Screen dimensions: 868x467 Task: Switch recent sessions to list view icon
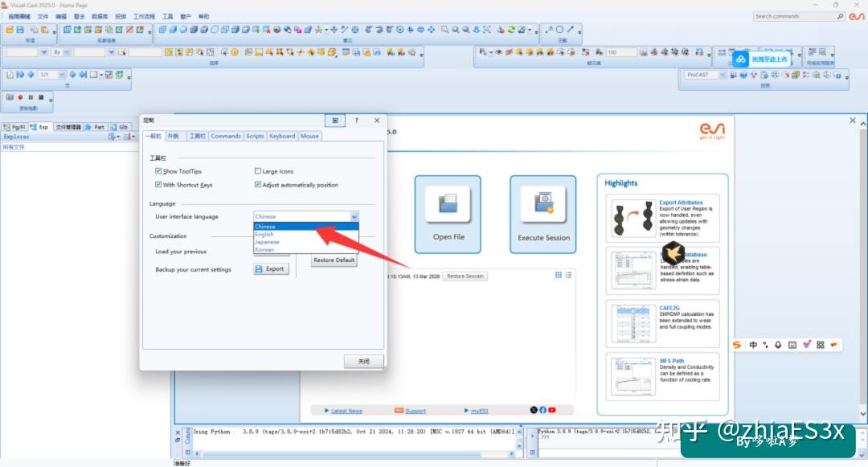click(x=568, y=275)
